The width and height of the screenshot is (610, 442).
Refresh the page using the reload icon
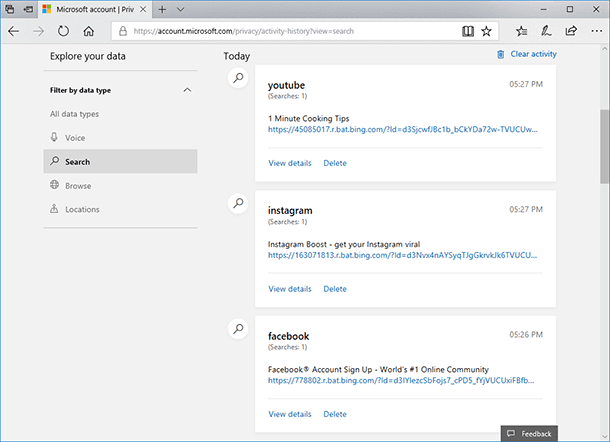pos(63,31)
